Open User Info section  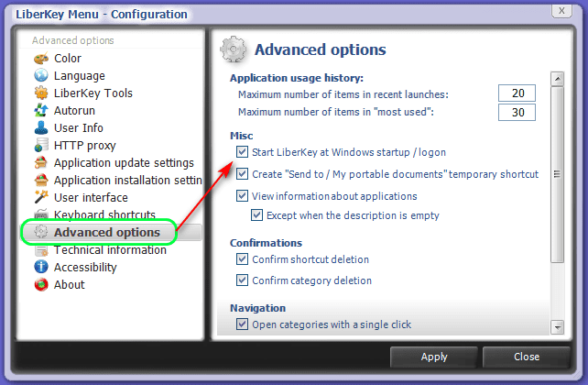click(x=79, y=128)
